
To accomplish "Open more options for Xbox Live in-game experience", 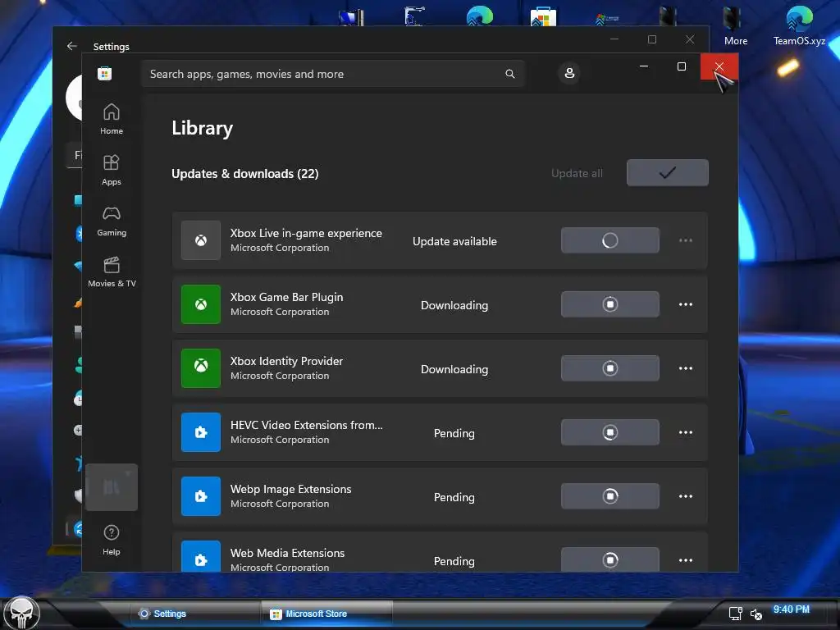I will pos(686,240).
